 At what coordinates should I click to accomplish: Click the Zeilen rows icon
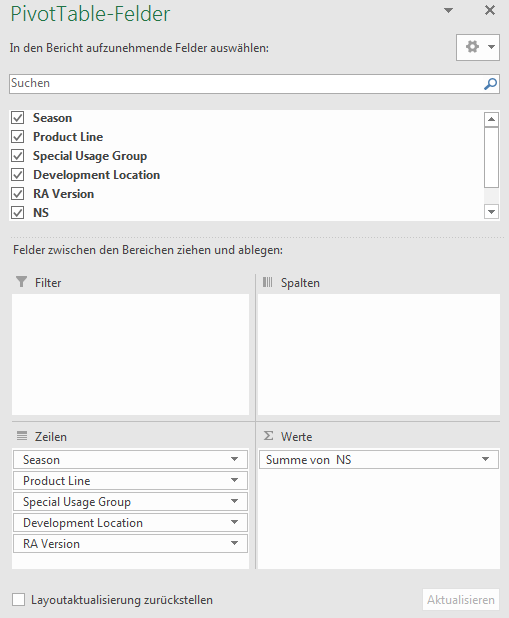[22, 436]
